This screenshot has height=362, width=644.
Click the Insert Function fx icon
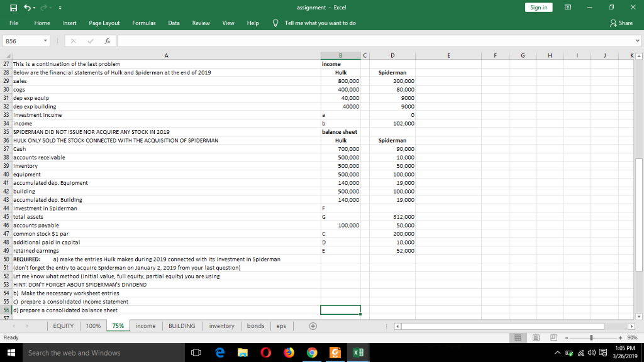pos(106,40)
